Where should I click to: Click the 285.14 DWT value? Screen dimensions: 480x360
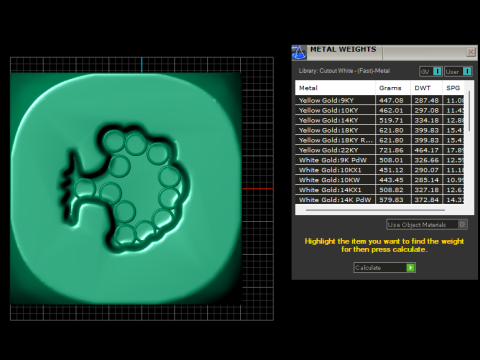point(427,180)
